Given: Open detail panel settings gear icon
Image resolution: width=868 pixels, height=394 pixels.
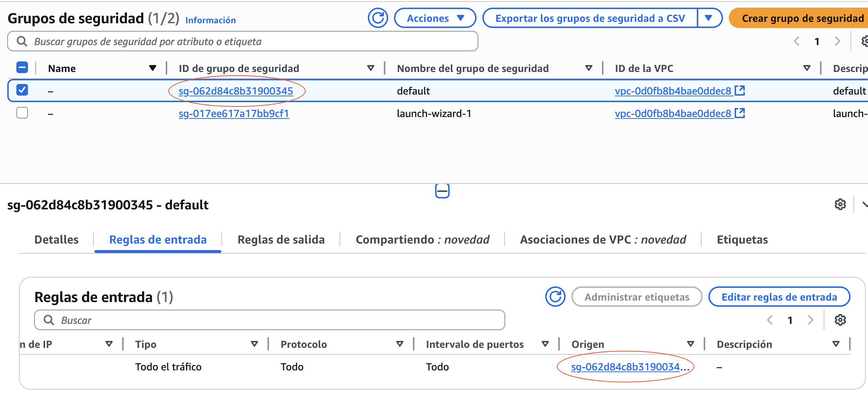Looking at the screenshot, I should pyautogui.click(x=840, y=205).
